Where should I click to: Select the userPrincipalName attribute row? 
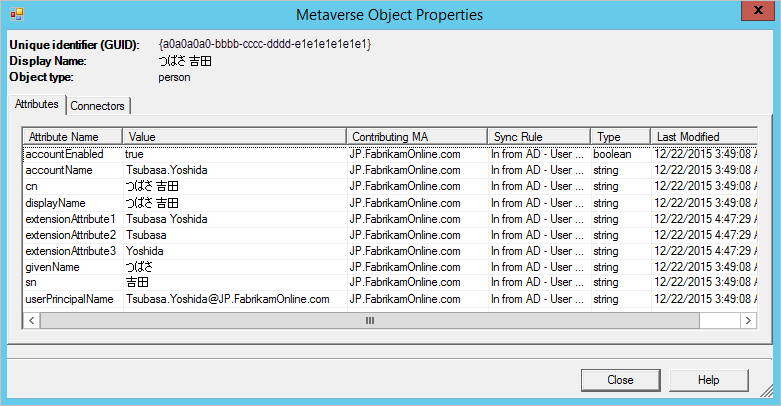(x=390, y=299)
